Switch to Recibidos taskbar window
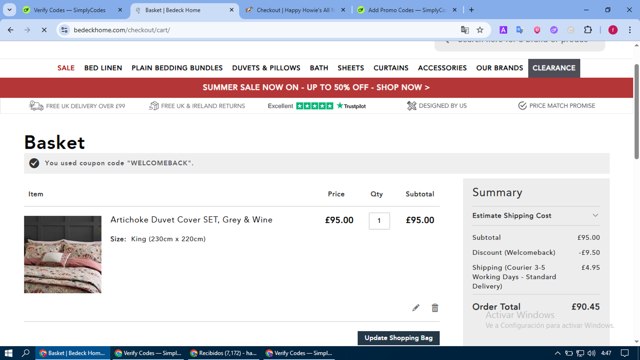 [224, 353]
